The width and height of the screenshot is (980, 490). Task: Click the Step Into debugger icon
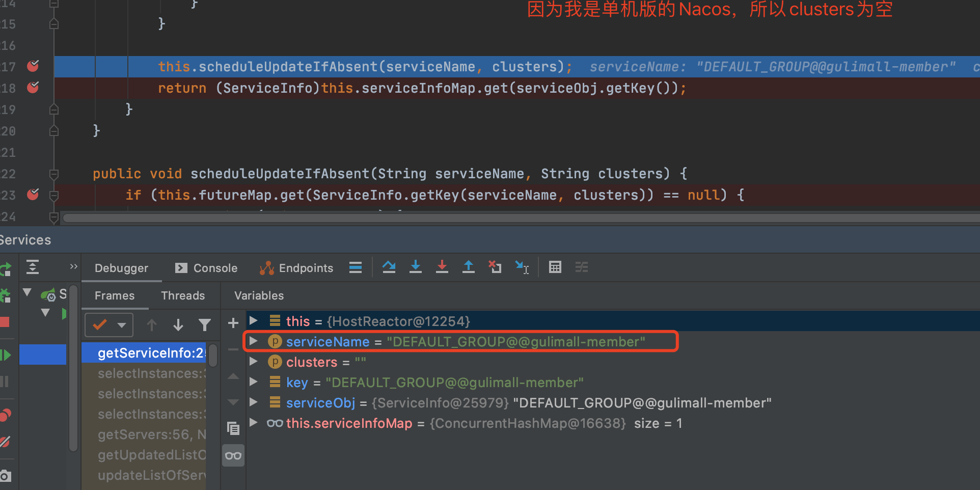(416, 267)
